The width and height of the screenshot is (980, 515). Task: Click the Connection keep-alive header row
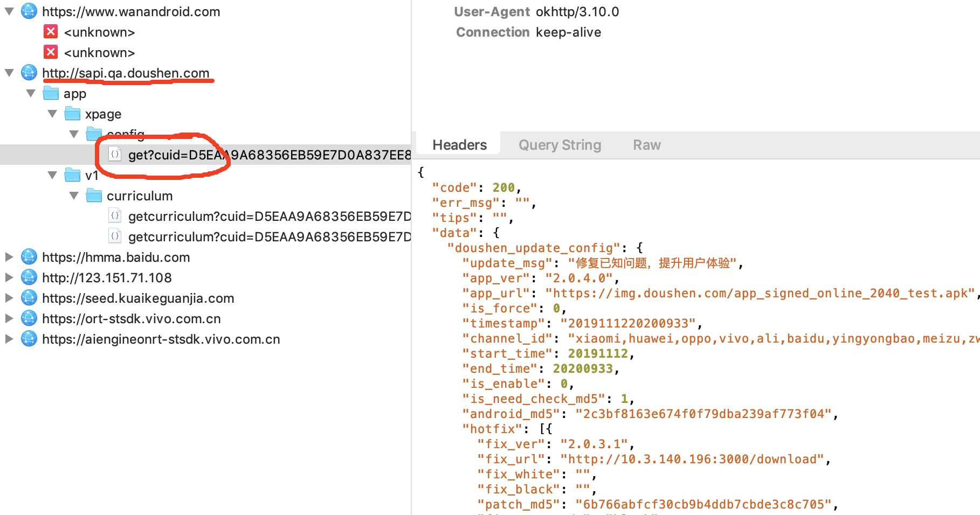pyautogui.click(x=528, y=32)
